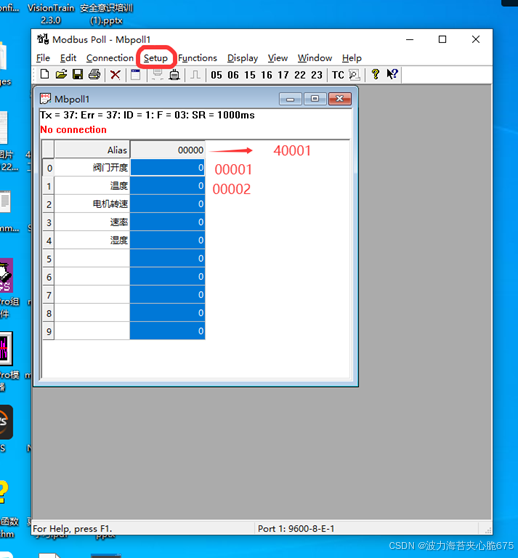Click the Disconnect toolbar icon
The width and height of the screenshot is (518, 558).
[x=174, y=75]
